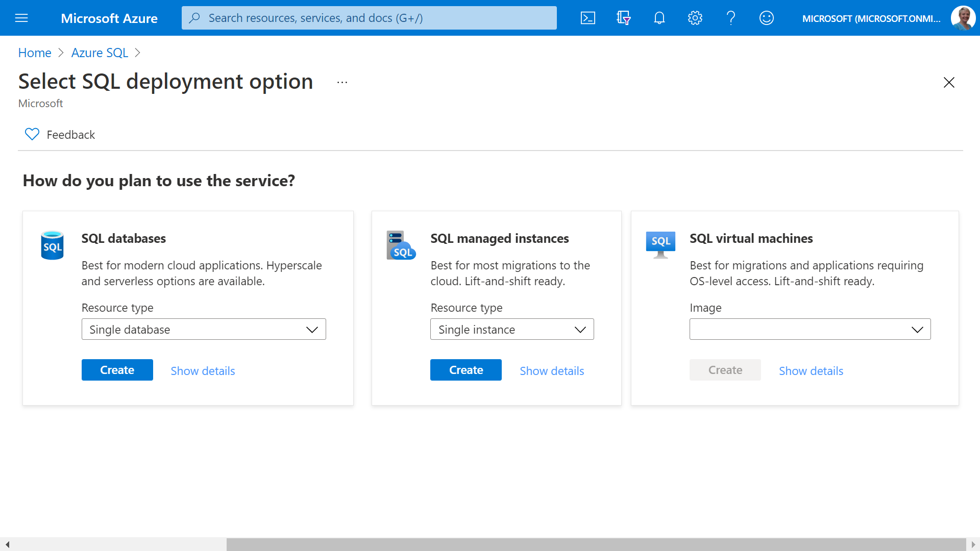The width and height of the screenshot is (980, 551).
Task: Click the feedback smiley icon
Action: tap(766, 18)
